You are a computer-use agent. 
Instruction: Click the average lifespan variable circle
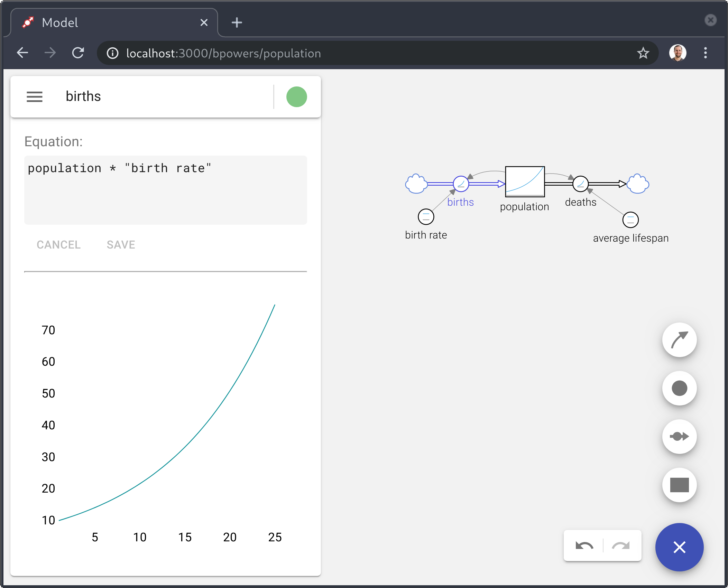630,220
